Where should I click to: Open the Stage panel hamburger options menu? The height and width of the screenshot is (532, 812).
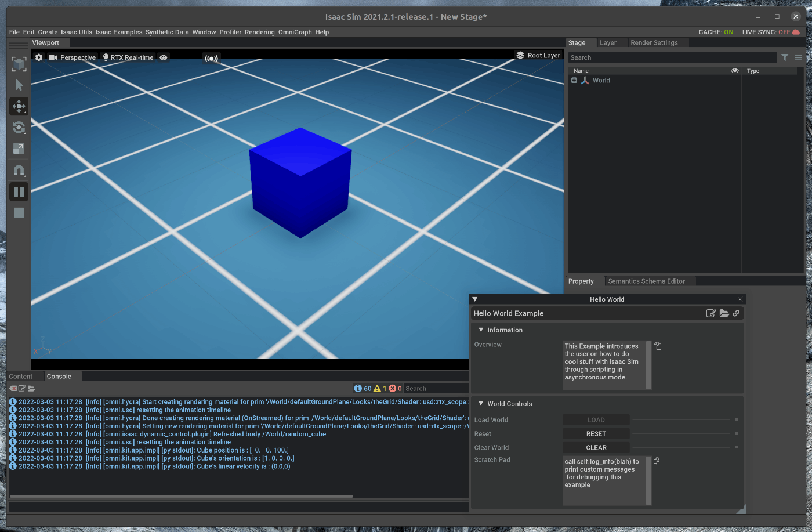798,57
